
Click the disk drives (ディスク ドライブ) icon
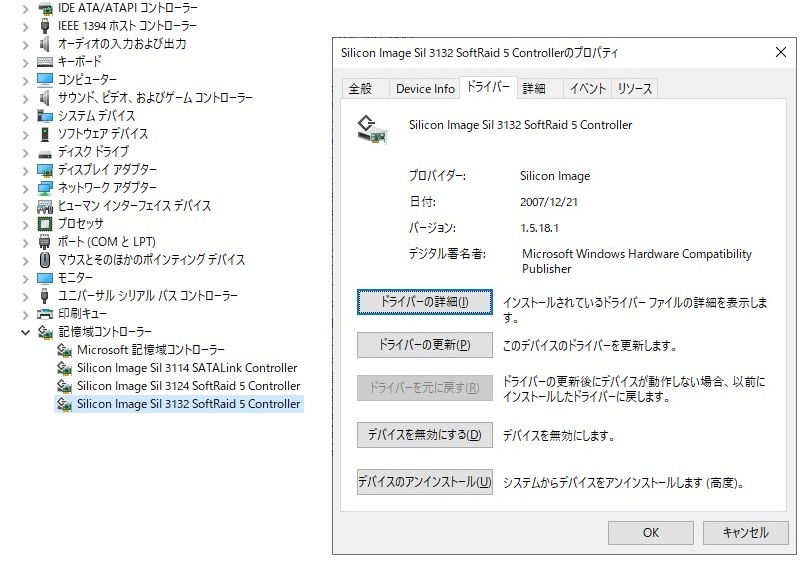45,153
